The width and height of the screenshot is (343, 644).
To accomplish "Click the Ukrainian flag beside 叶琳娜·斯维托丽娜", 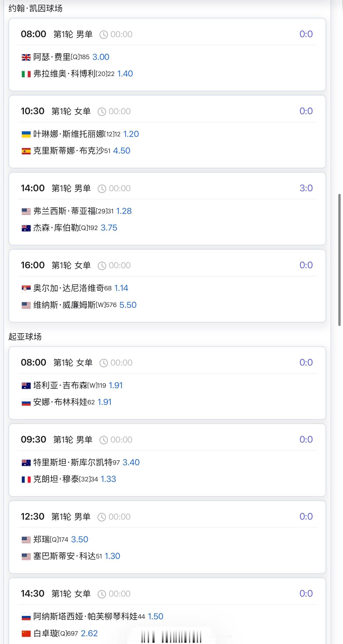I will 26,135.
